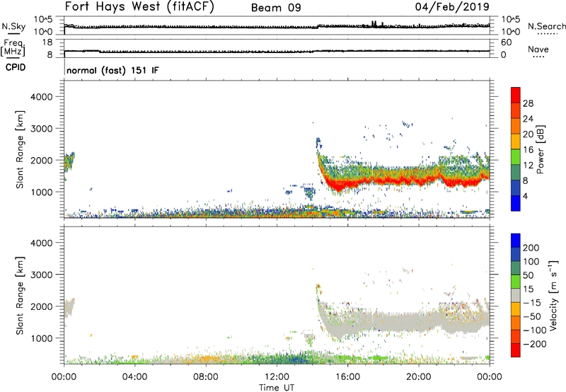
Task: Click the '08:00' time axis tick label
Action: [206, 377]
